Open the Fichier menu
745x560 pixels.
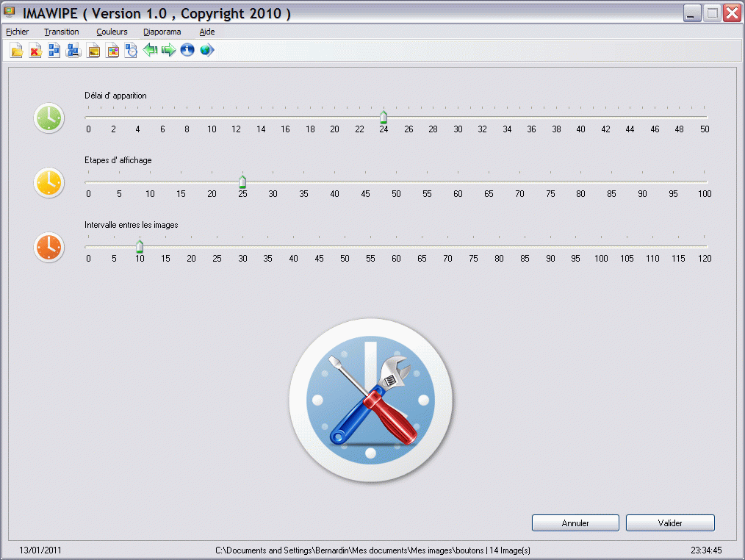tap(17, 32)
